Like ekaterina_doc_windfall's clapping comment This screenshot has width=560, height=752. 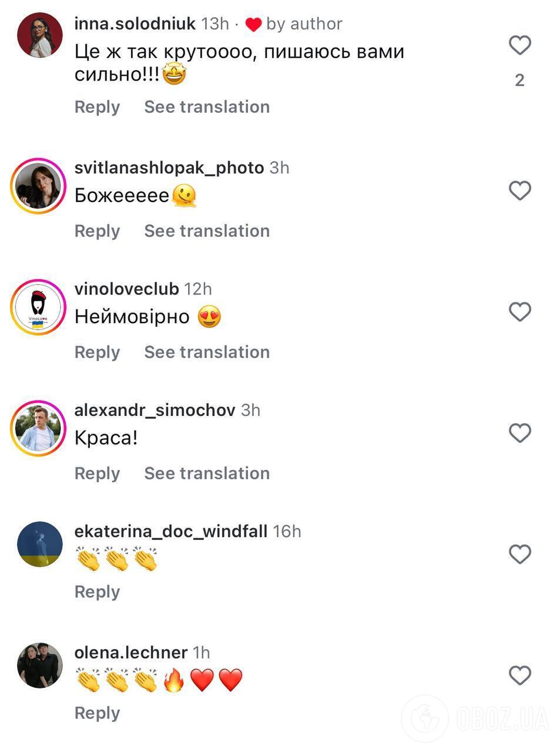(519, 554)
